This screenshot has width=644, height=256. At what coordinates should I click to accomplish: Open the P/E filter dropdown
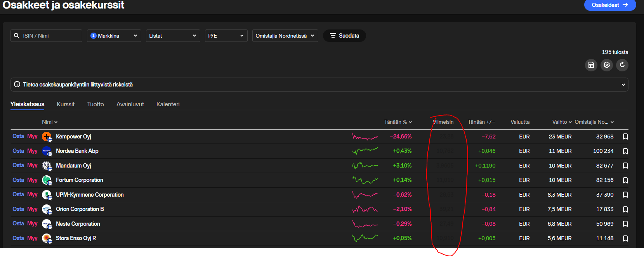coord(226,36)
